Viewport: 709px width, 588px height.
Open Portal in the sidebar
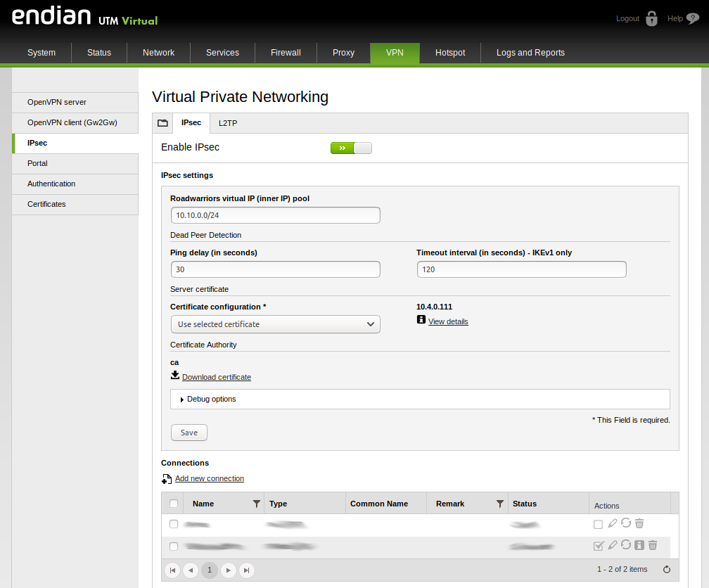75,163
